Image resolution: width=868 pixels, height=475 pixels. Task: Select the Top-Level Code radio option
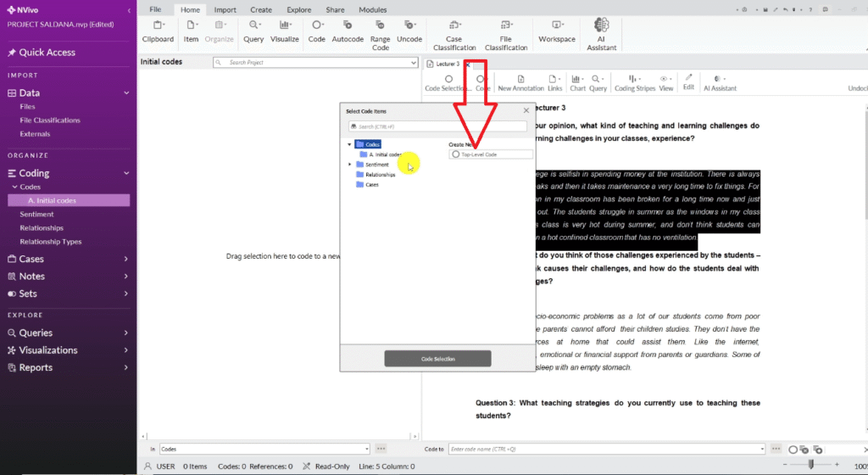click(457, 154)
